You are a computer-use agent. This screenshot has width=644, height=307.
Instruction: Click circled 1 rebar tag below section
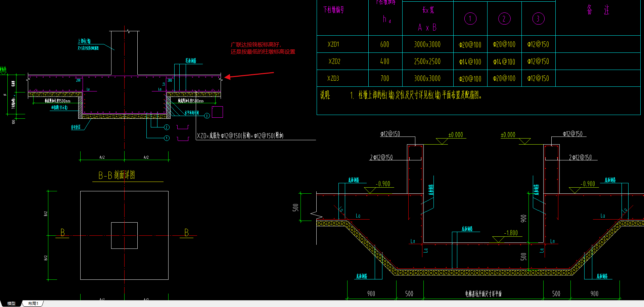[x=167, y=138]
